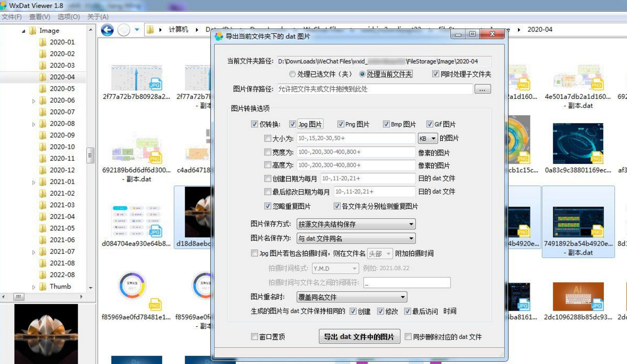Click the 图片保存路径 input field
Screen dimensions: 627x364
375,89
